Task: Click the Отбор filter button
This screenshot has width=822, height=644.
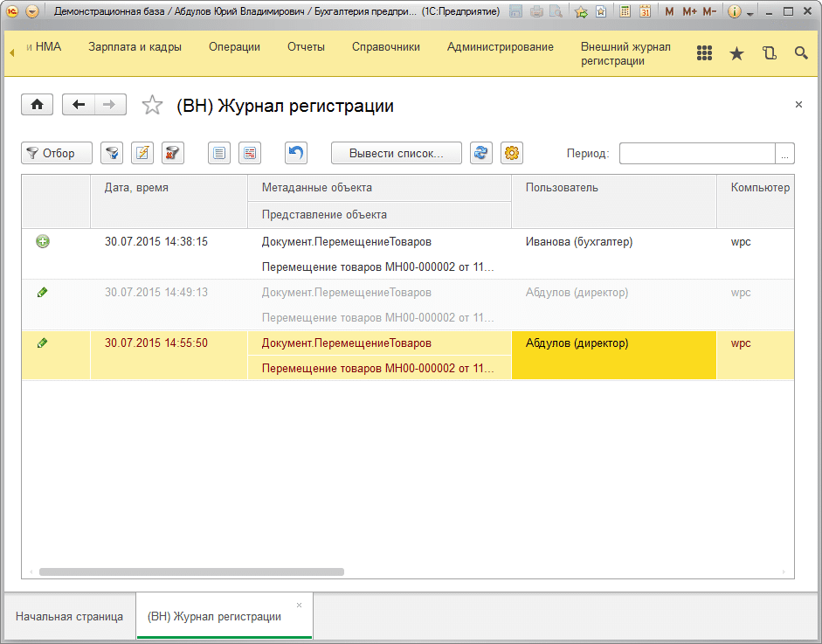Action: [x=57, y=153]
